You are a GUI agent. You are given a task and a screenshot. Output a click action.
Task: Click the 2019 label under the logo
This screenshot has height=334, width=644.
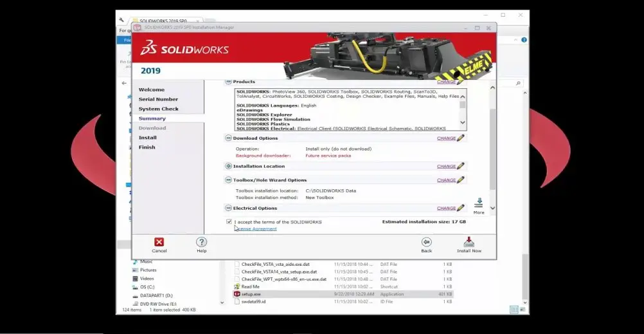[151, 71]
